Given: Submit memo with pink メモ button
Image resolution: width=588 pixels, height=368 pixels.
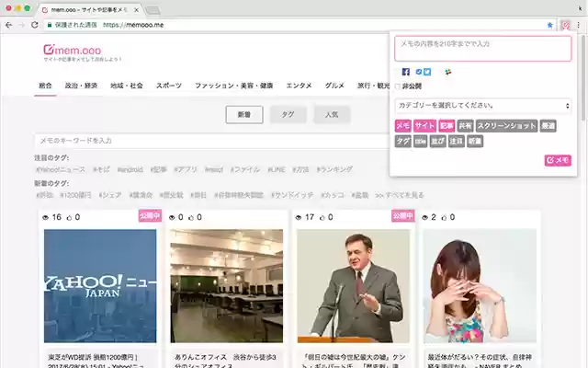Looking at the screenshot, I should (x=558, y=160).
